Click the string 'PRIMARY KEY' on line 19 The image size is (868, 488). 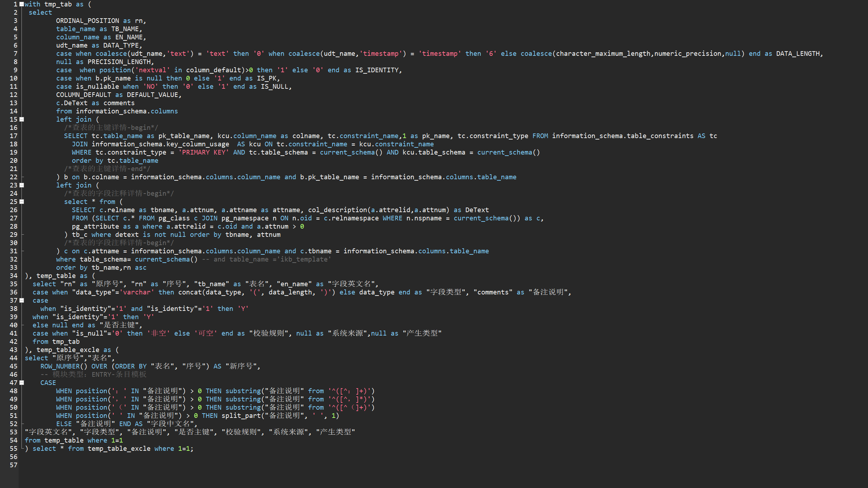pyautogui.click(x=204, y=152)
